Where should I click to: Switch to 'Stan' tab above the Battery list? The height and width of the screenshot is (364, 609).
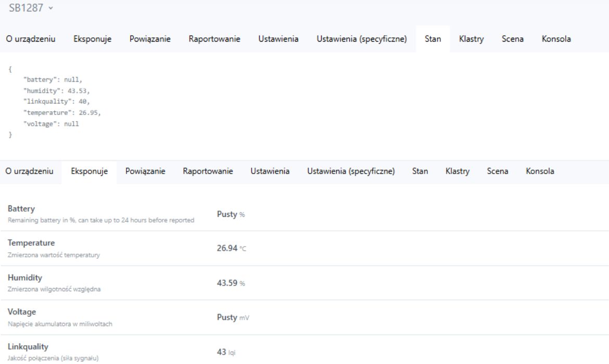pyautogui.click(x=420, y=171)
